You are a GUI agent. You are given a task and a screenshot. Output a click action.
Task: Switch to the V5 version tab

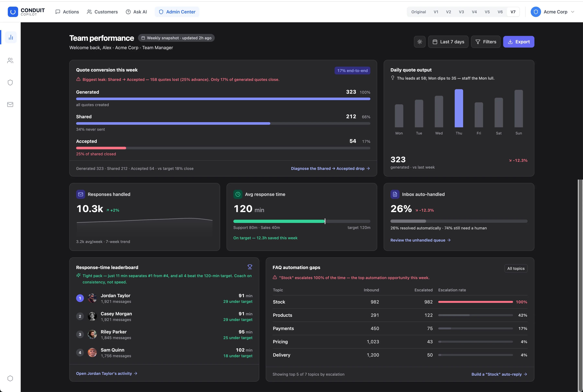[487, 12]
